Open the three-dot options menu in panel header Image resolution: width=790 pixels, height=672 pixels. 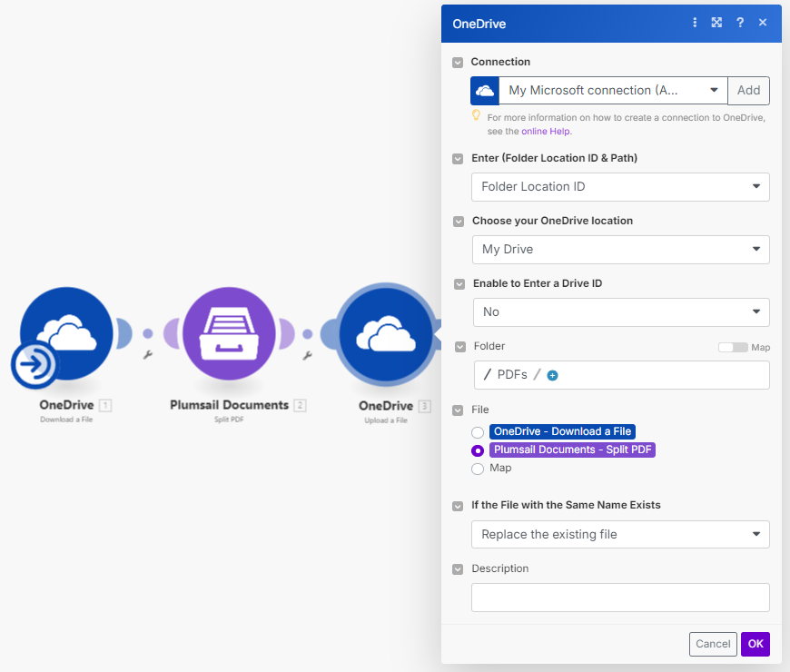pyautogui.click(x=695, y=22)
